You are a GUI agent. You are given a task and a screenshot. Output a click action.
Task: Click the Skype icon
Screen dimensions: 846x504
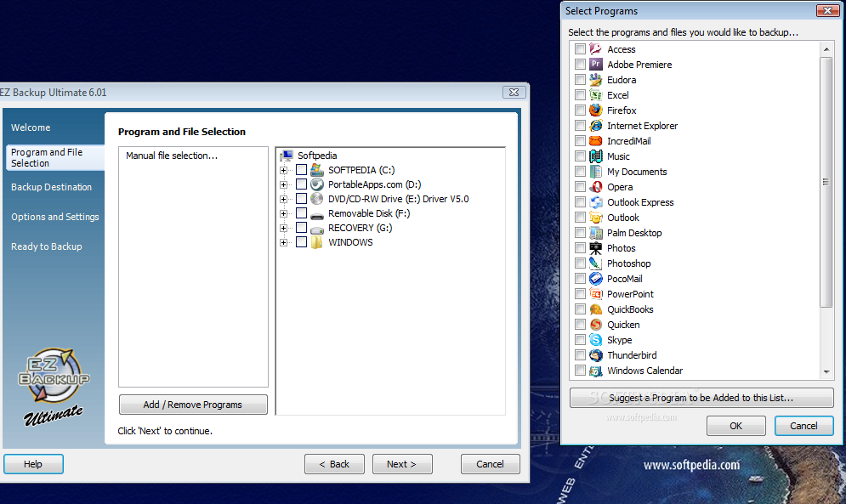596,340
